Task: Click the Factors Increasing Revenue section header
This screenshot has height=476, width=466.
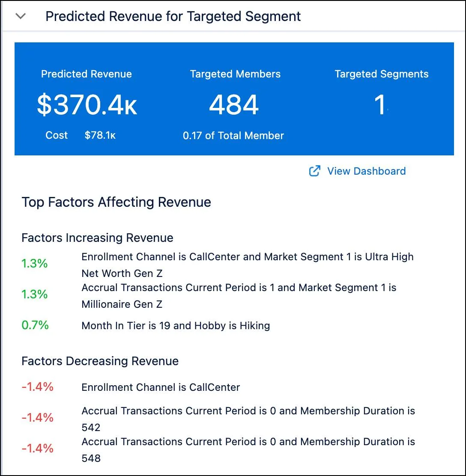Action: [97, 238]
